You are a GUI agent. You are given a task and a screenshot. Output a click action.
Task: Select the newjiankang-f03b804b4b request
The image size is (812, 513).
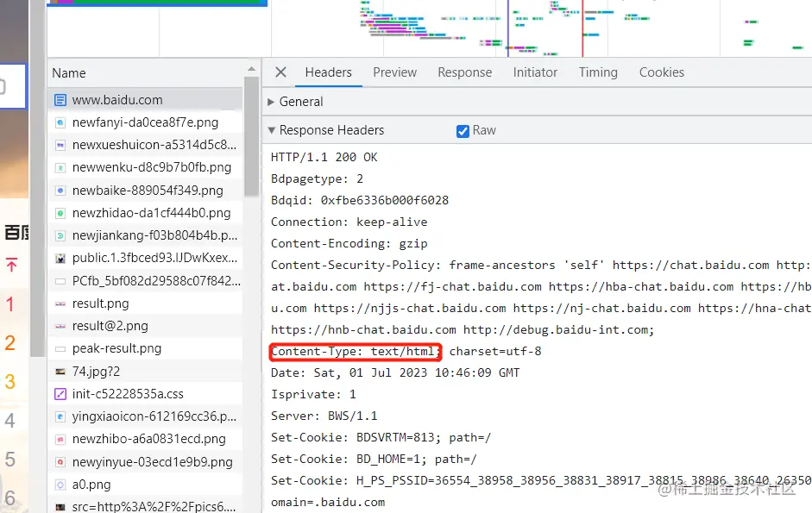(x=145, y=235)
